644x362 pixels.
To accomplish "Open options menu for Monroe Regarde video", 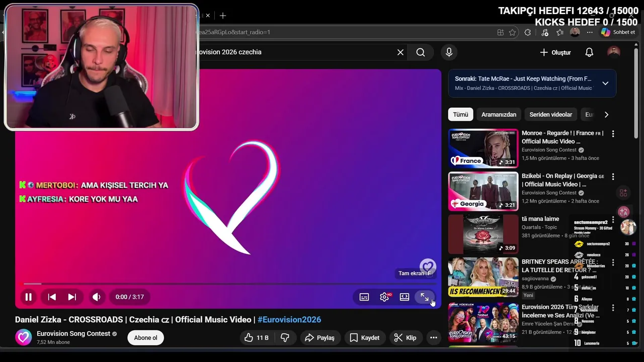I will pos(613,134).
